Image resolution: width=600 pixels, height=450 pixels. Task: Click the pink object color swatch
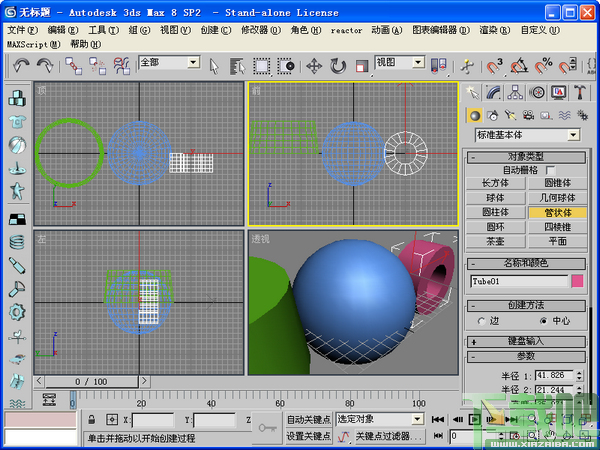tap(577, 281)
